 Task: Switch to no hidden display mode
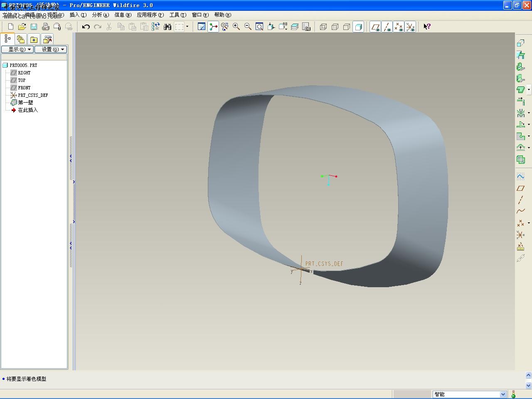pos(347,27)
